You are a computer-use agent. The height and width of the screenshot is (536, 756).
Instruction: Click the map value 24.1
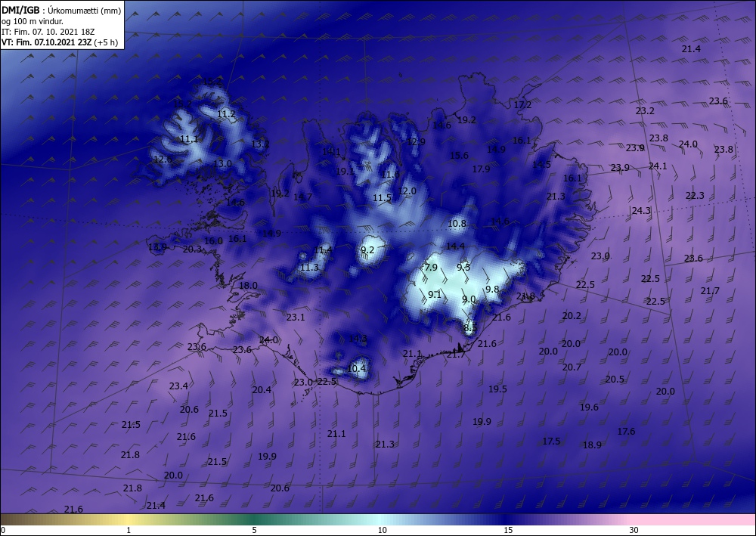coord(658,166)
